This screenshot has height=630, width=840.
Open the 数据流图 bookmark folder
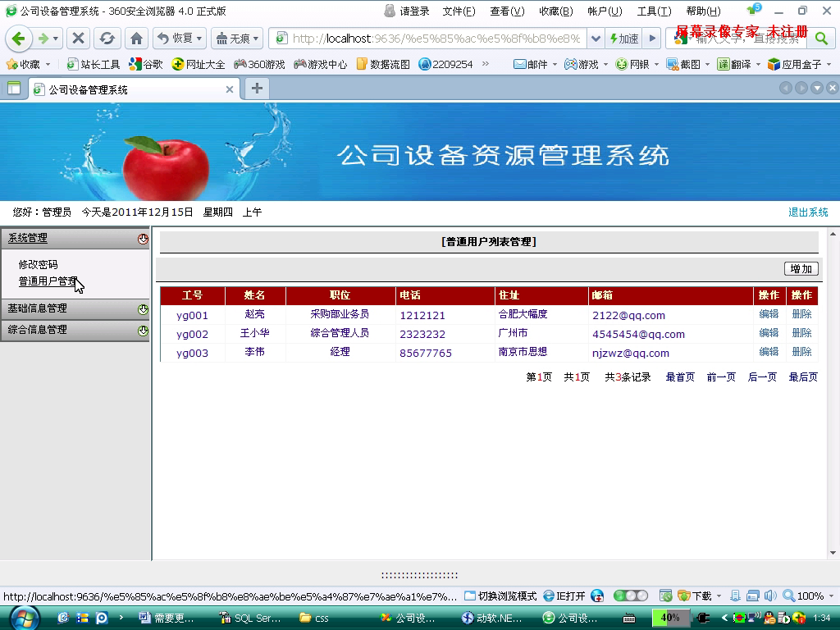[x=383, y=64]
